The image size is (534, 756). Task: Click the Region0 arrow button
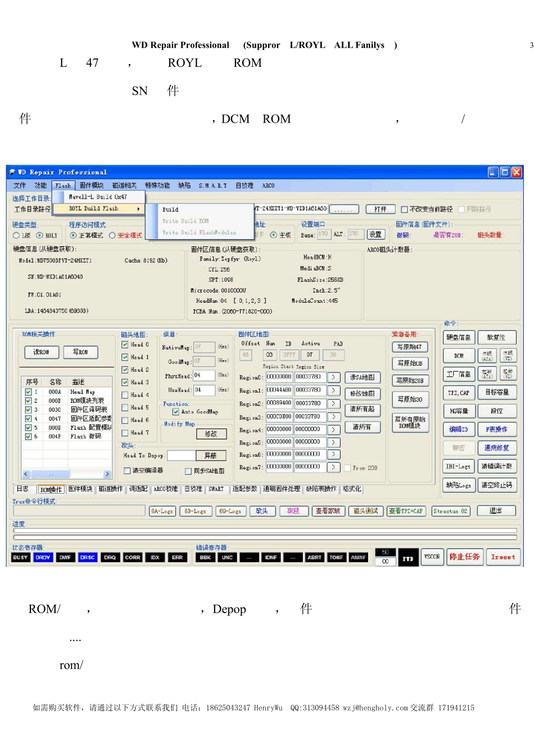click(x=333, y=377)
